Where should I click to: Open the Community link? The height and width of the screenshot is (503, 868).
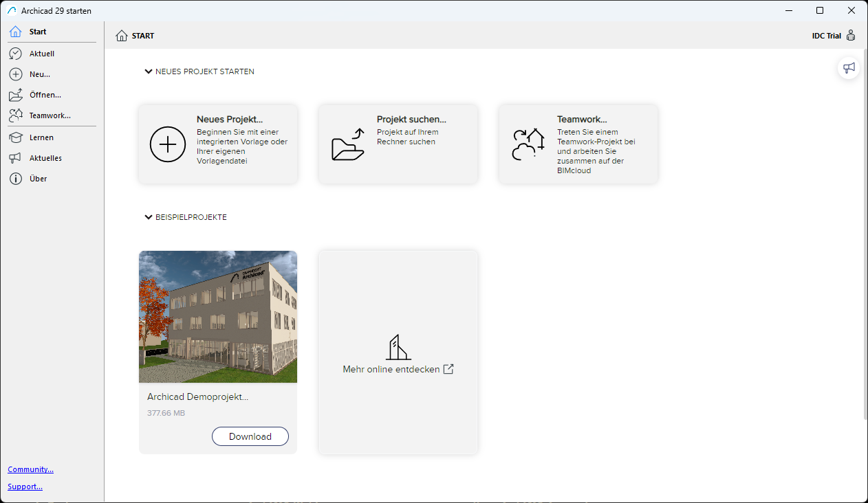[x=30, y=469]
